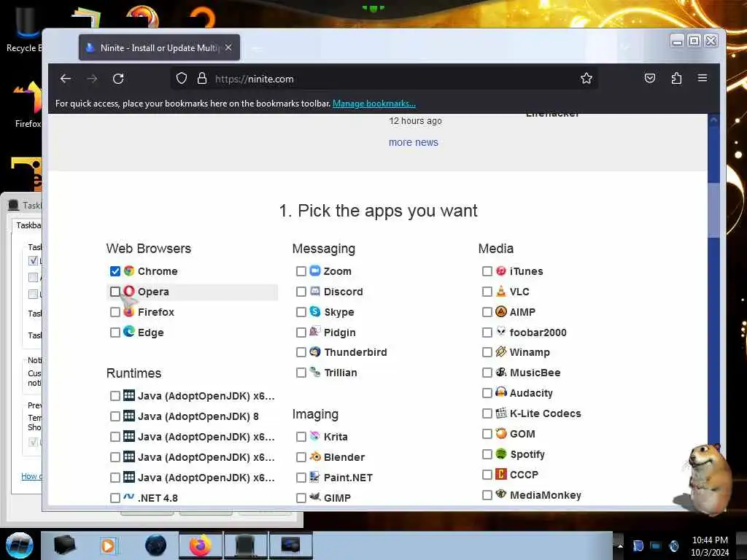Viewport: 747px width, 560px height.
Task: Click the Firefox taskbar icon
Action: point(200,545)
